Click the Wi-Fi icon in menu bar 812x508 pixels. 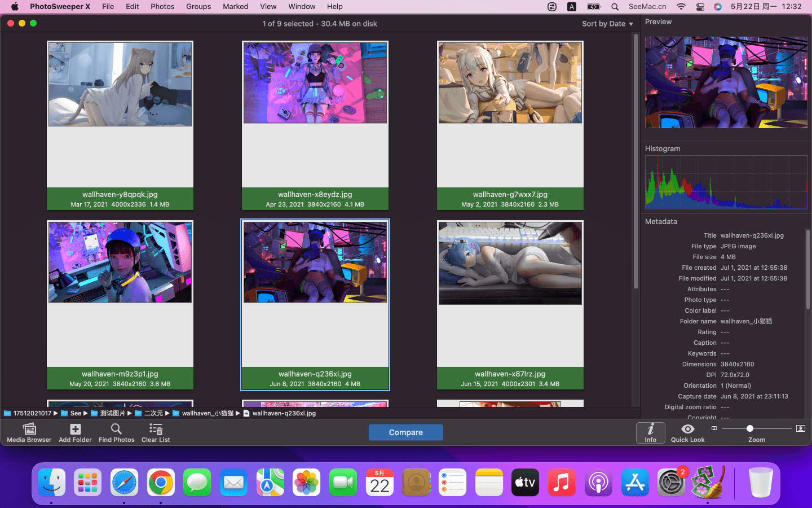click(x=681, y=7)
